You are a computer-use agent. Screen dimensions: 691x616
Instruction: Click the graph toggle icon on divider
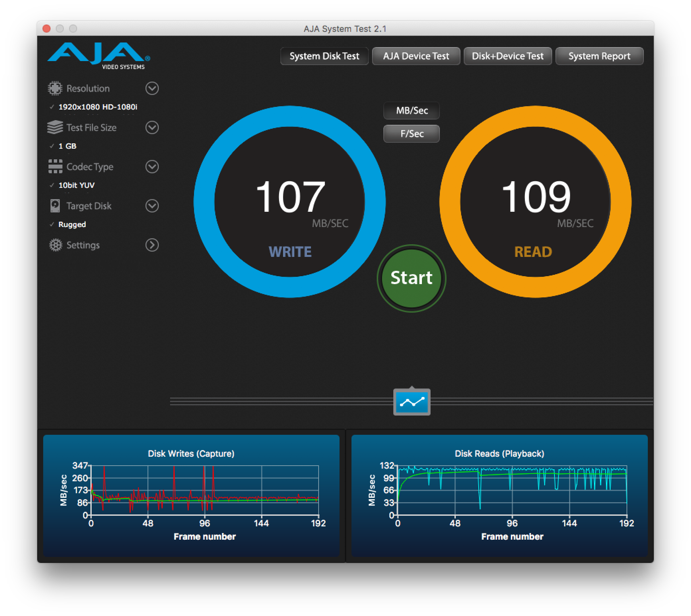pos(412,402)
